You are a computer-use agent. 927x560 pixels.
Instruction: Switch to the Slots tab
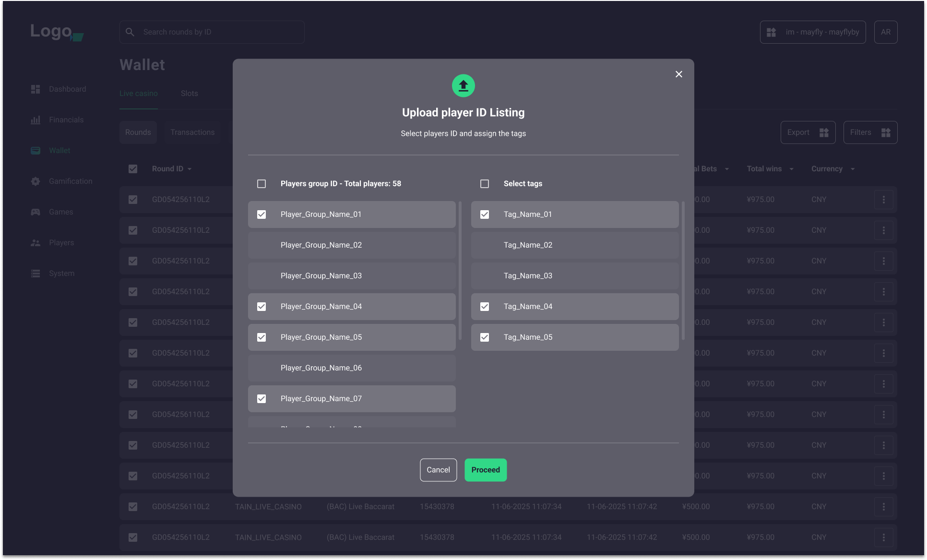189,93
